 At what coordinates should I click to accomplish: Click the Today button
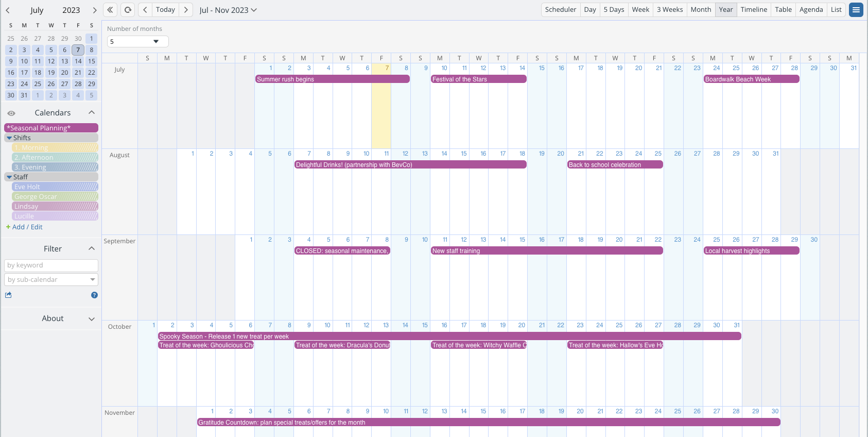pos(165,10)
